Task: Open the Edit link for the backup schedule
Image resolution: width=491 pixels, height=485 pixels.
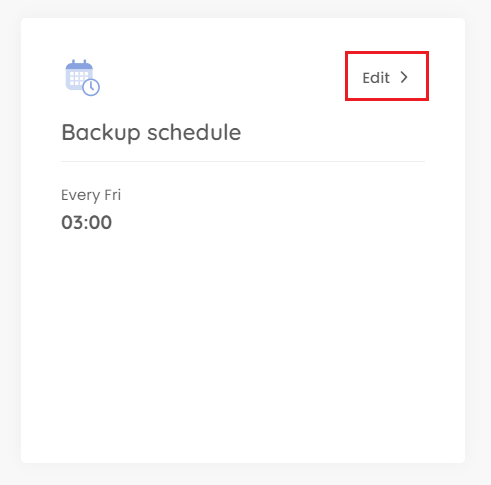Action: [385, 77]
